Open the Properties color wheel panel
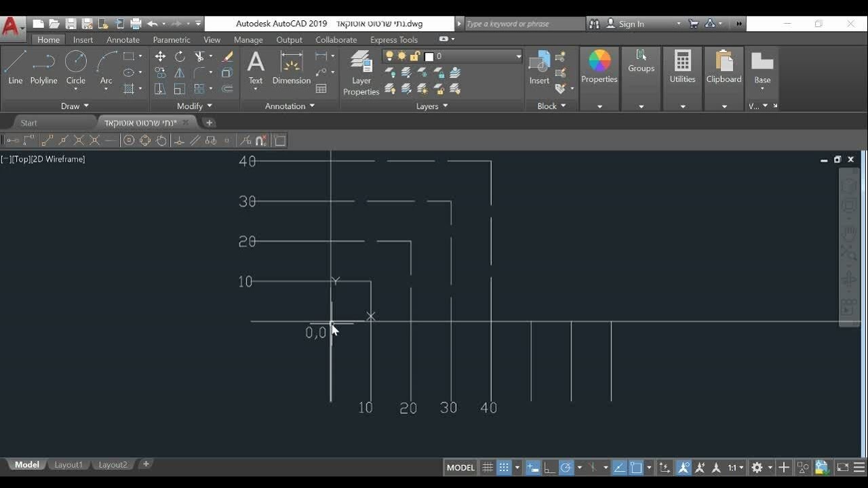The width and height of the screenshot is (868, 488). point(599,66)
